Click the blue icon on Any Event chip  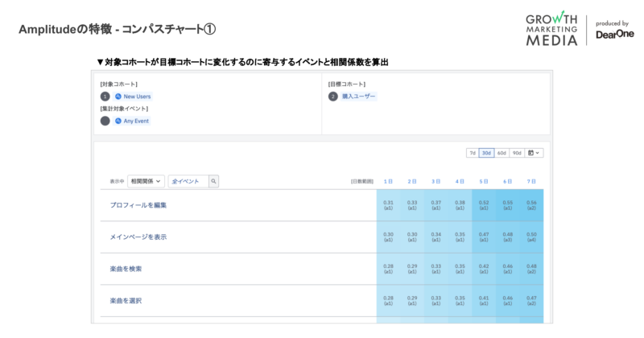click(118, 122)
